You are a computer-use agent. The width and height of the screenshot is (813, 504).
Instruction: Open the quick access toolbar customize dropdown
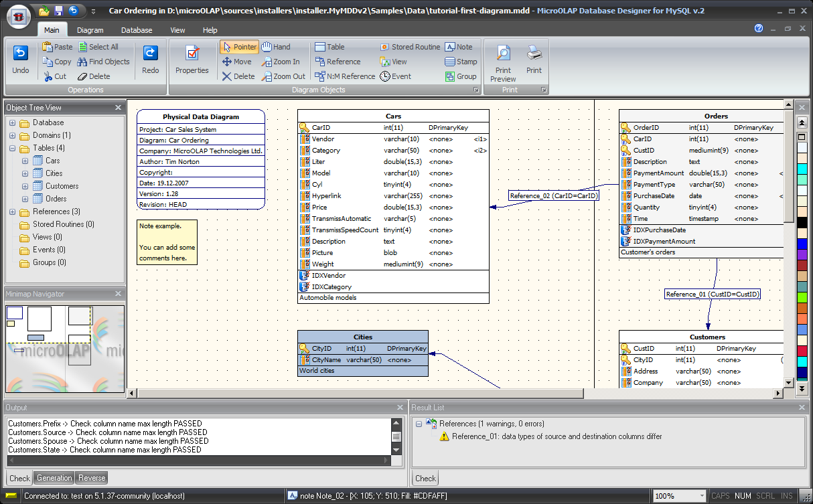click(x=93, y=11)
